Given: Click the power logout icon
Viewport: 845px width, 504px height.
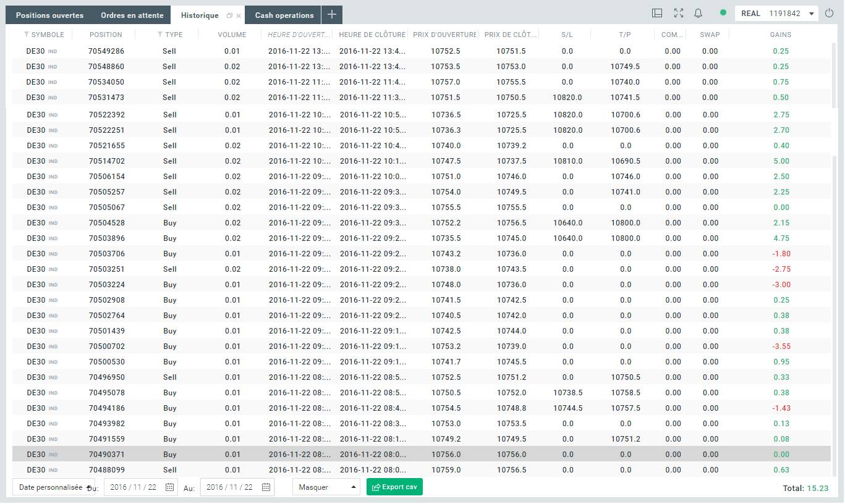Looking at the screenshot, I should pyautogui.click(x=830, y=13).
